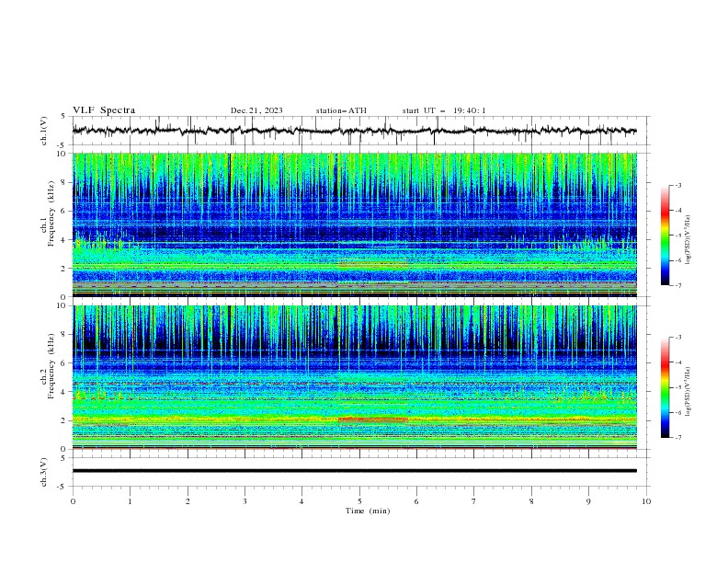This screenshot has width=728, height=563.
Task: Click the "-3" label on ch.1 colorbar
Action: [x=677, y=185]
